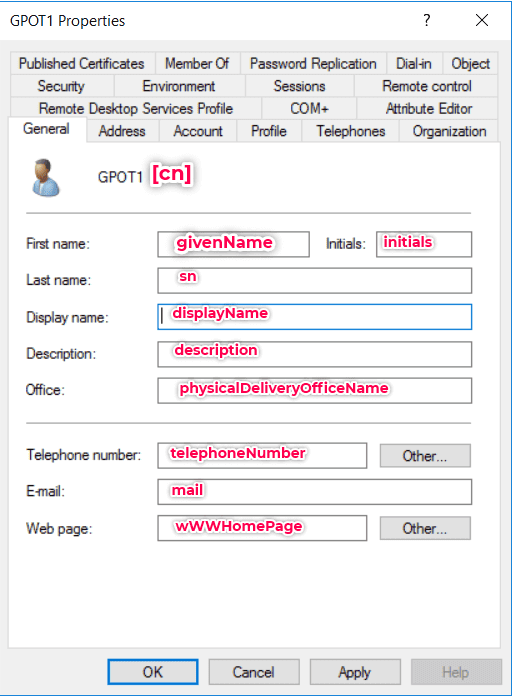Screen dimensions: 513x697
Task: Click the First name input field
Action: 233,244
